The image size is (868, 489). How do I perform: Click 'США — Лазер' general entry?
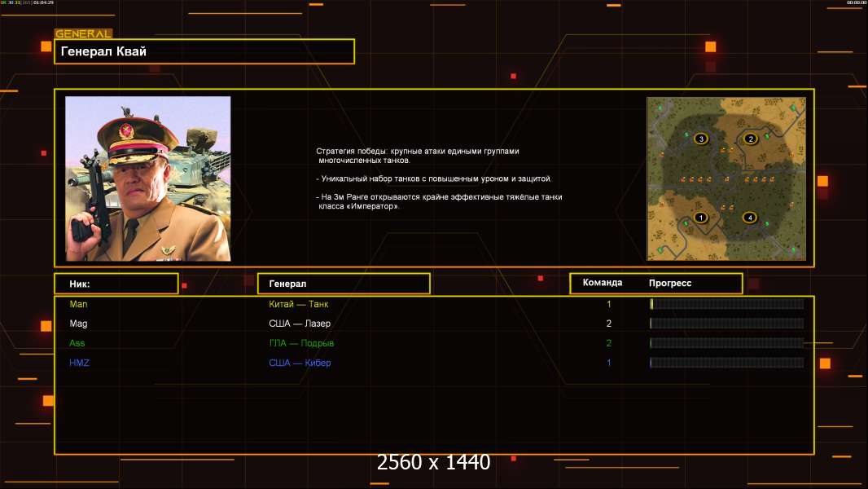pyautogui.click(x=300, y=324)
